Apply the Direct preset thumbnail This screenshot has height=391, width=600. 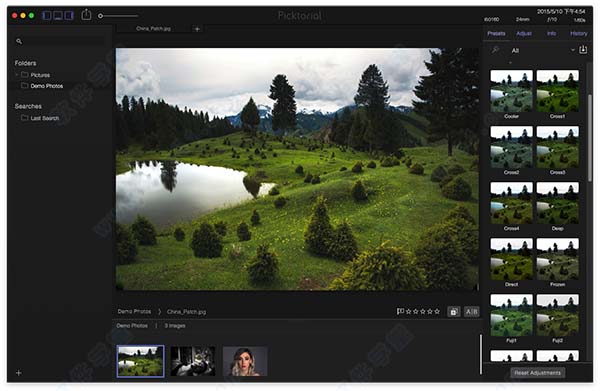click(x=511, y=259)
